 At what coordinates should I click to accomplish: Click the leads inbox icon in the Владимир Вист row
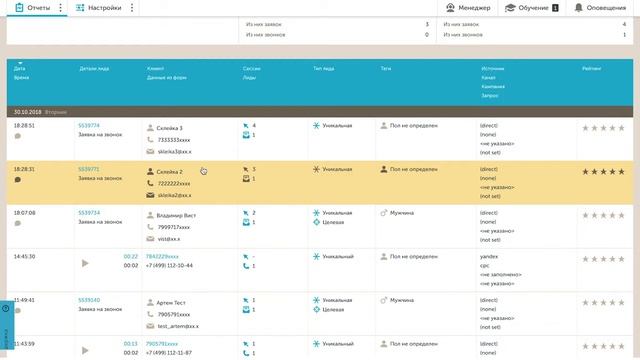point(246,222)
